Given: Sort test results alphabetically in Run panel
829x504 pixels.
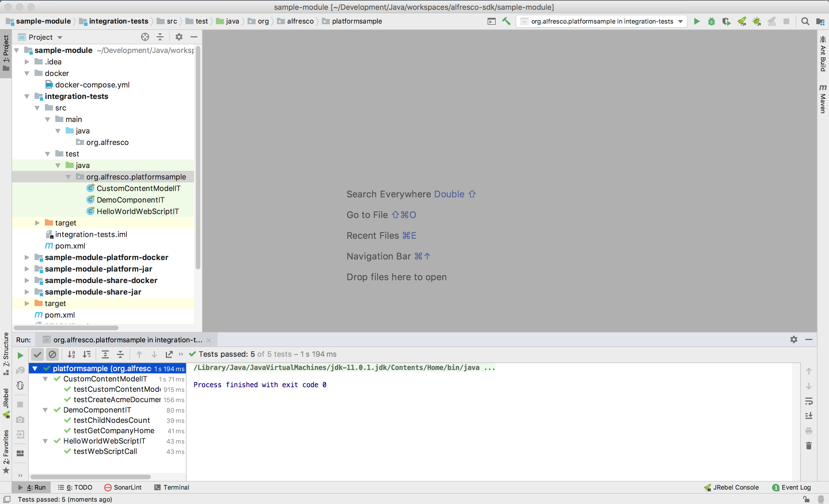Looking at the screenshot, I should (71, 354).
